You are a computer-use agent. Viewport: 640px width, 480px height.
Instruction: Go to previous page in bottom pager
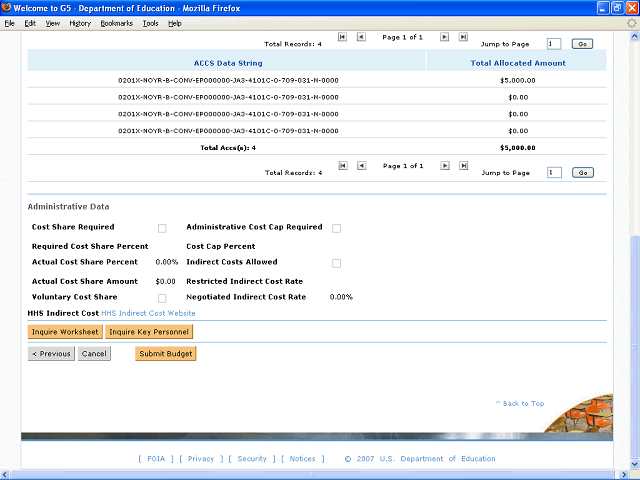coord(361,166)
